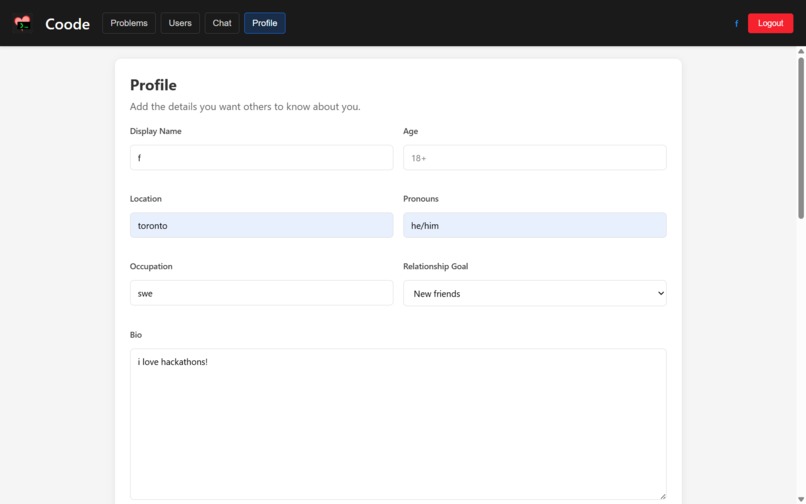
Task: Open the Relationship Goal dropdown
Action: (535, 293)
